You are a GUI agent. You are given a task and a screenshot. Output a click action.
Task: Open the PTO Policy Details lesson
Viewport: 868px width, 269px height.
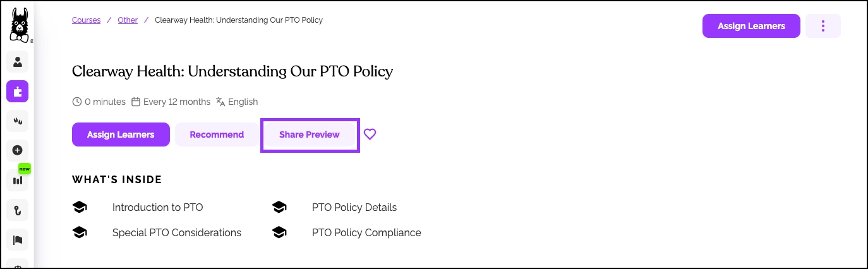click(354, 207)
